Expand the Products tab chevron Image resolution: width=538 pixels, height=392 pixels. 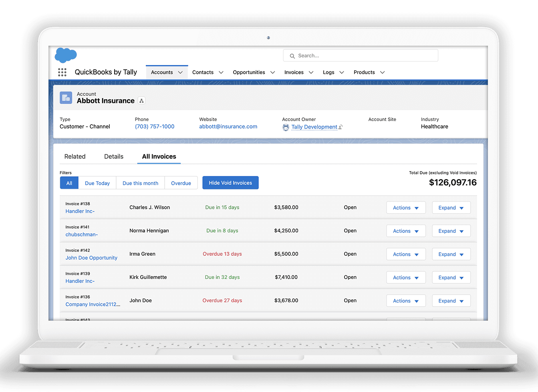(x=383, y=73)
